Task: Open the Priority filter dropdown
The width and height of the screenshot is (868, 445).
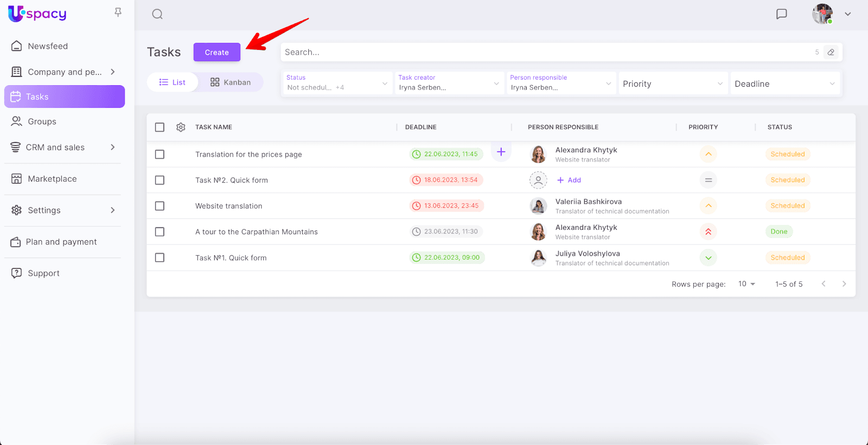Action: coord(672,84)
